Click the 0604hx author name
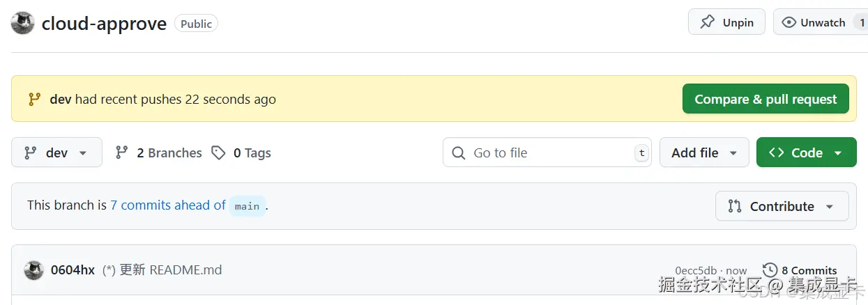This screenshot has width=868, height=305. pyautogui.click(x=73, y=270)
